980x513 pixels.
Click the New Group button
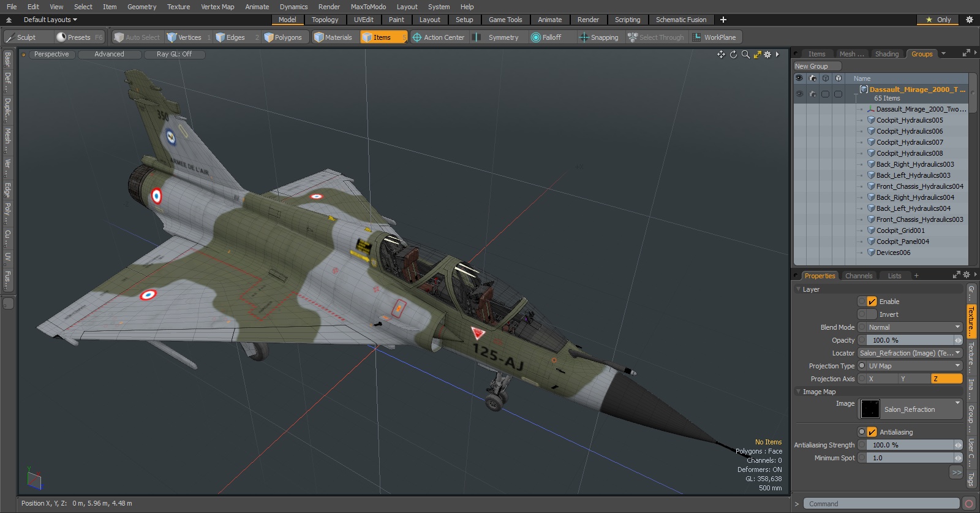[817, 66]
